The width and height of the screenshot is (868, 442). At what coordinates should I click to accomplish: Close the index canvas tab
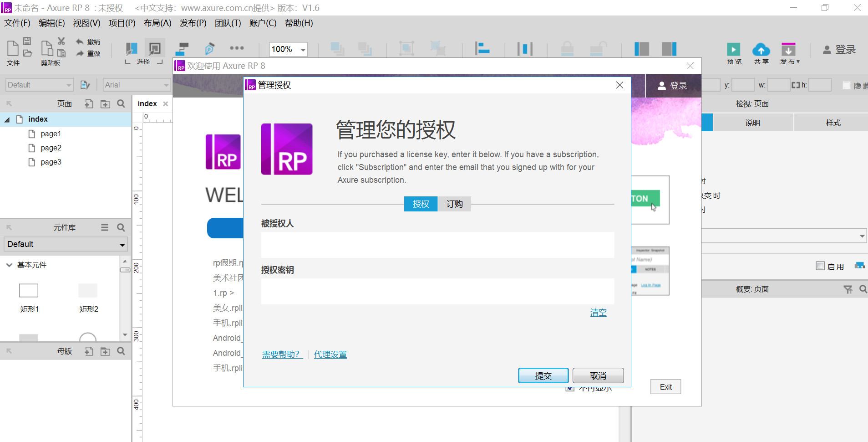166,104
